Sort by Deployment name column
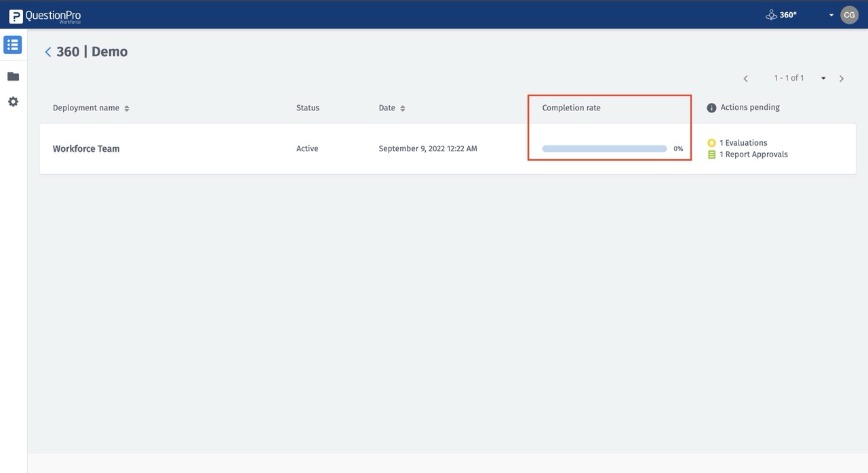This screenshot has height=473, width=868. pyautogui.click(x=127, y=108)
